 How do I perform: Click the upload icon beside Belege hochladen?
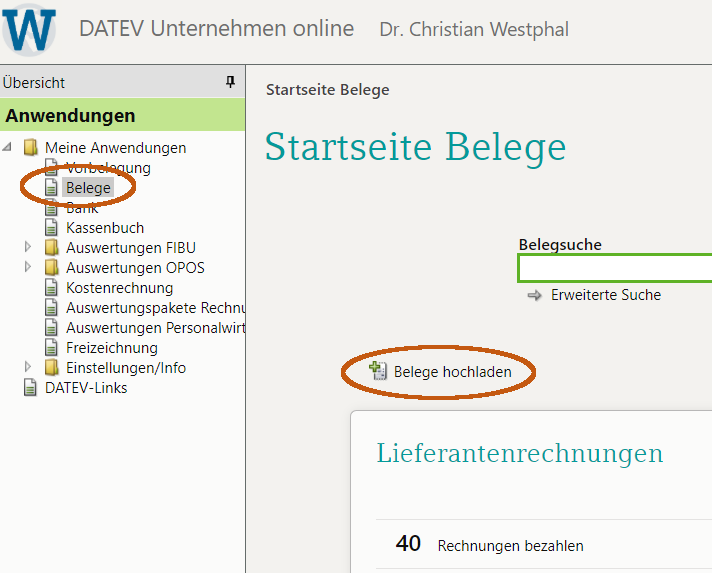pyautogui.click(x=378, y=370)
